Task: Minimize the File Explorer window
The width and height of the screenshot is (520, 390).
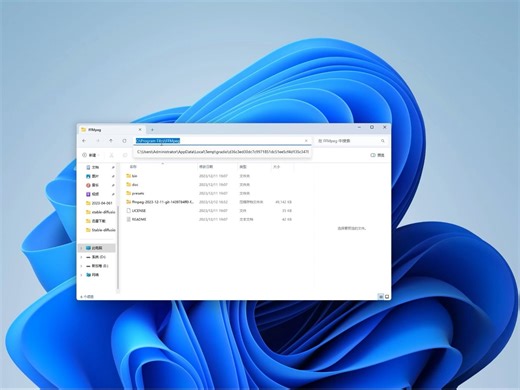Action: [x=359, y=127]
